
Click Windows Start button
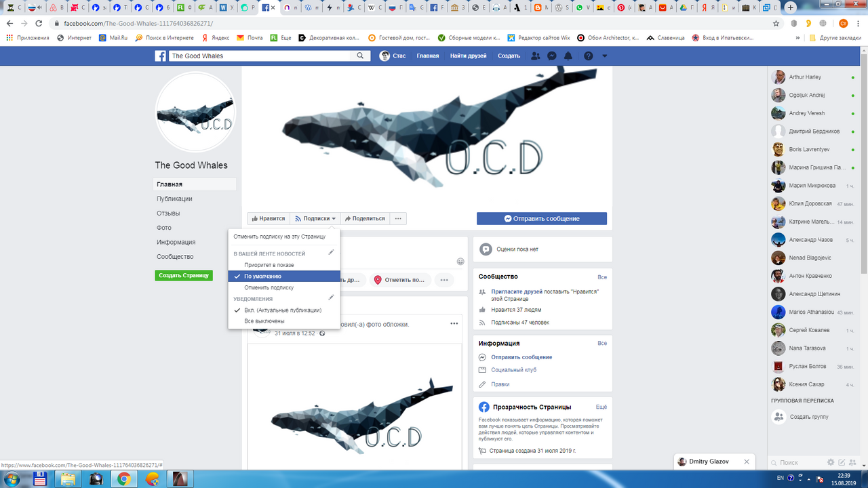[x=12, y=479]
